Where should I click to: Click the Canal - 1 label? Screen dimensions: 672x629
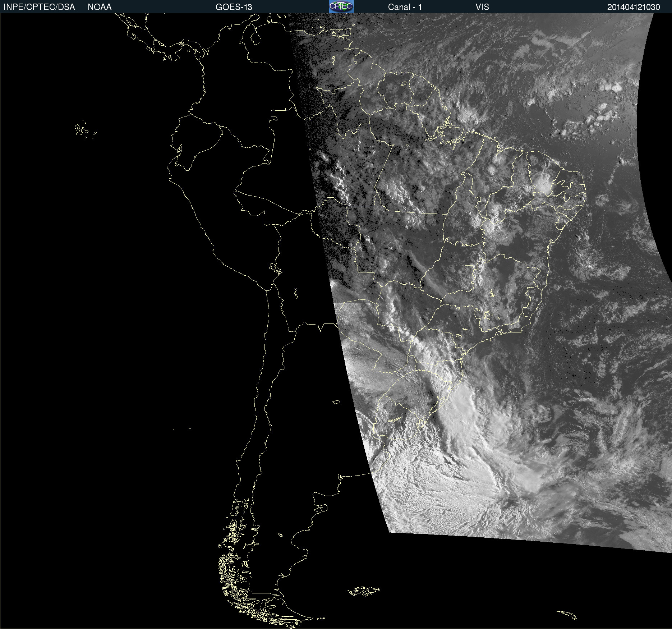coord(405,7)
